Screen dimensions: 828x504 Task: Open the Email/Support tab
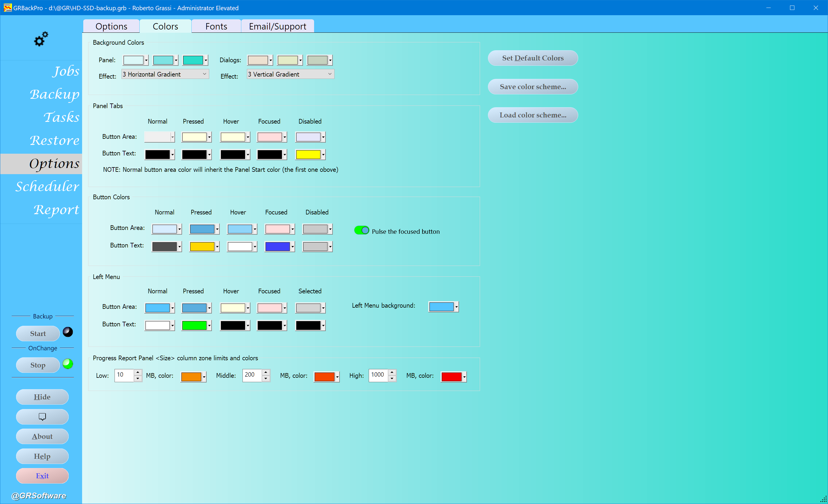tap(277, 26)
